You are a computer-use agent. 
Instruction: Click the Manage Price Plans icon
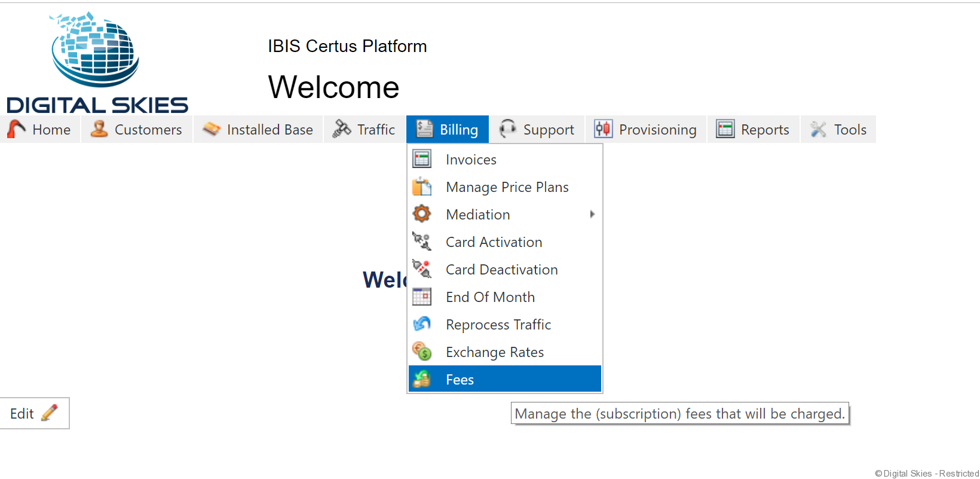point(422,187)
